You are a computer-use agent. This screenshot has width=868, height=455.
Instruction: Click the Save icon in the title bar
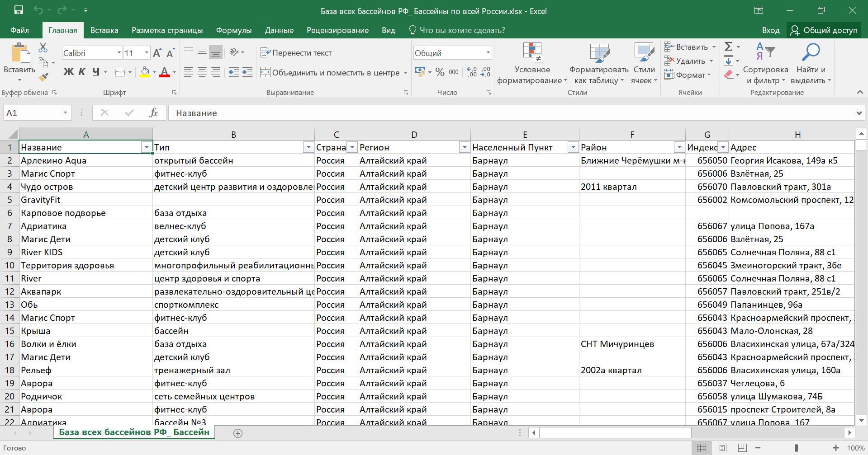pos(19,10)
